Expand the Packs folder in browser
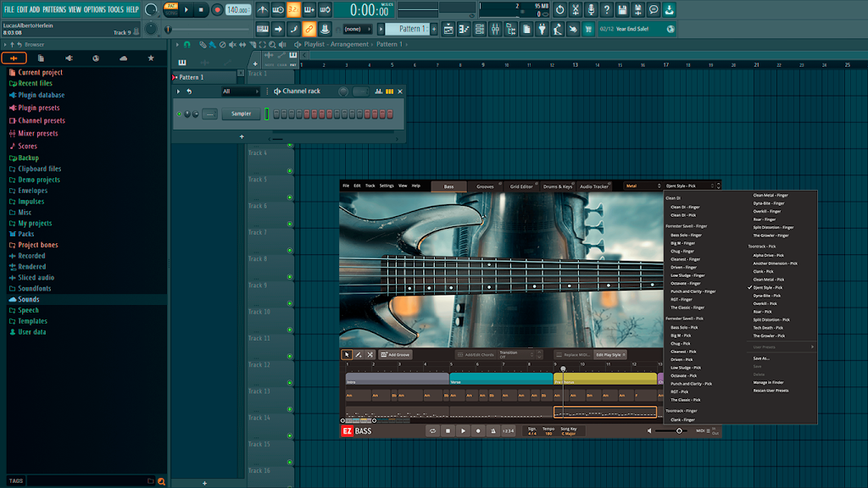Screen dimensions: 868x488 coord(25,234)
